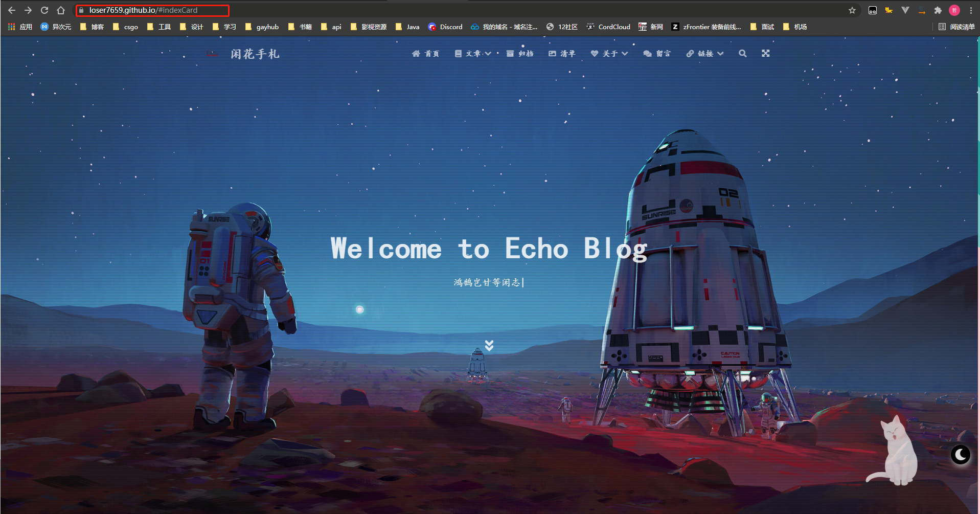Go forward in browser history
This screenshot has height=514, width=980.
coord(28,10)
